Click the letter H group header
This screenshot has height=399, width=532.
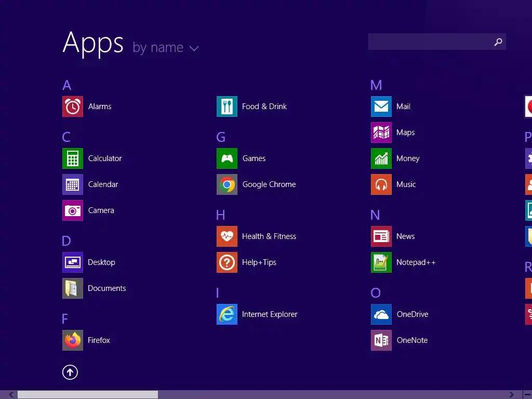click(x=220, y=215)
